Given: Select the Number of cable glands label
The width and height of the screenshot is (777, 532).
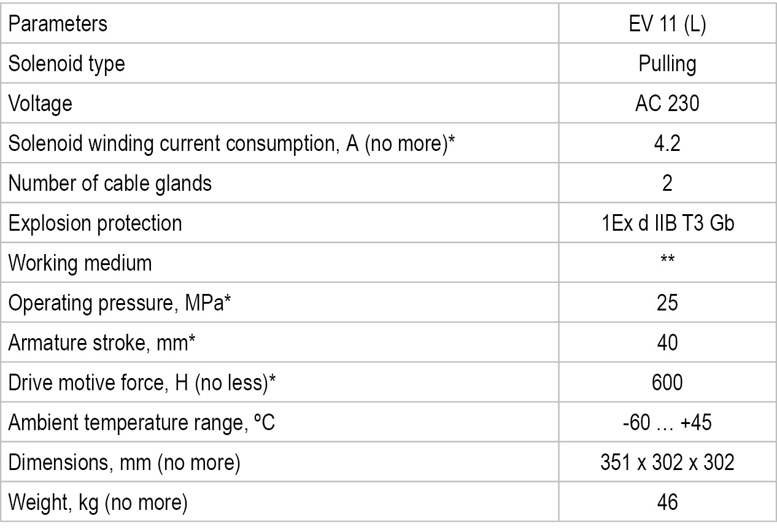Looking at the screenshot, I should 110,183.
